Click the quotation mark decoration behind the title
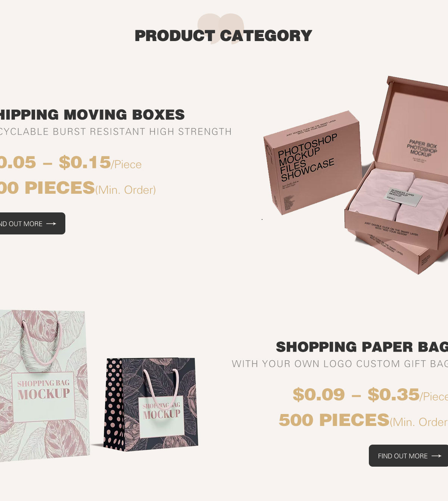 pos(221,29)
